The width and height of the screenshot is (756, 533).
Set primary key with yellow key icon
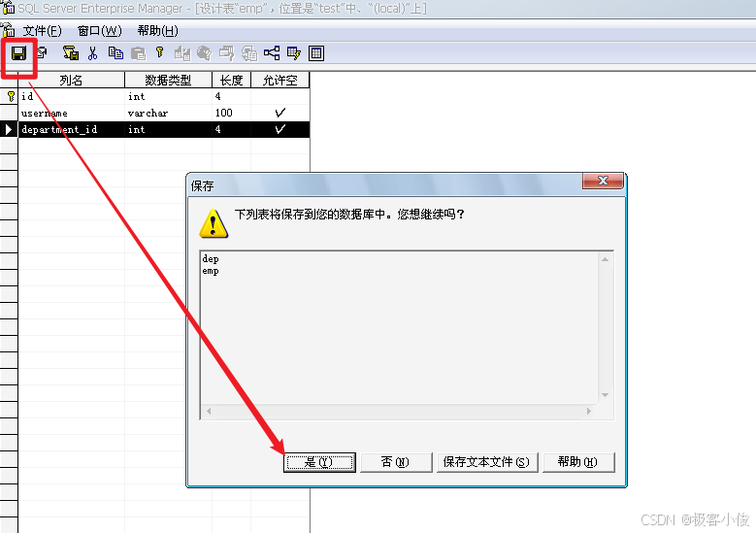coord(159,52)
